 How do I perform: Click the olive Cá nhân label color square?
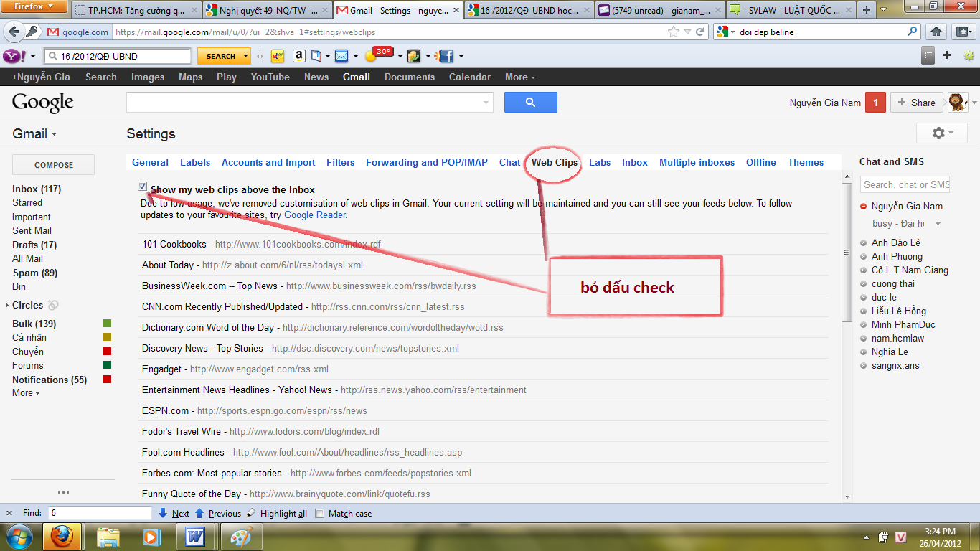(108, 337)
